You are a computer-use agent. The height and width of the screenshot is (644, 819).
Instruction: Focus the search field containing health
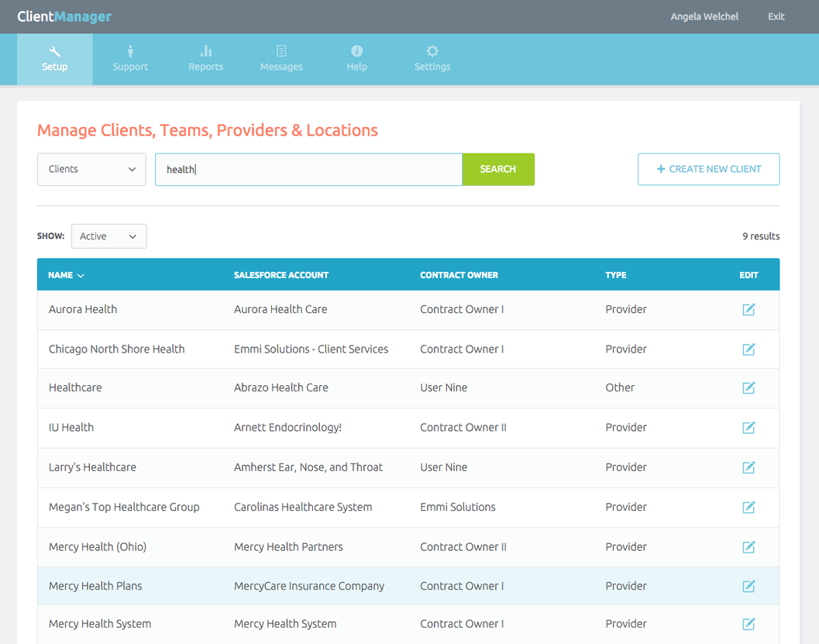pyautogui.click(x=308, y=170)
